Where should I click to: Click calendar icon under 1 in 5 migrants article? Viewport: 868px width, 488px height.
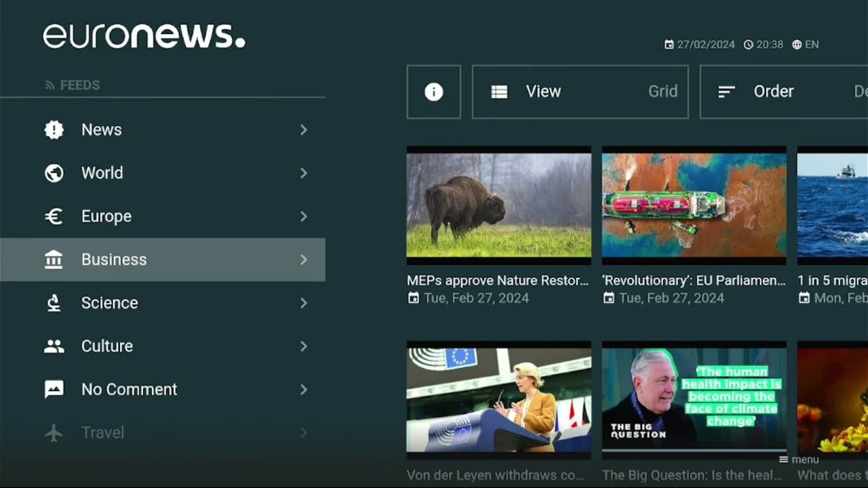click(x=804, y=298)
